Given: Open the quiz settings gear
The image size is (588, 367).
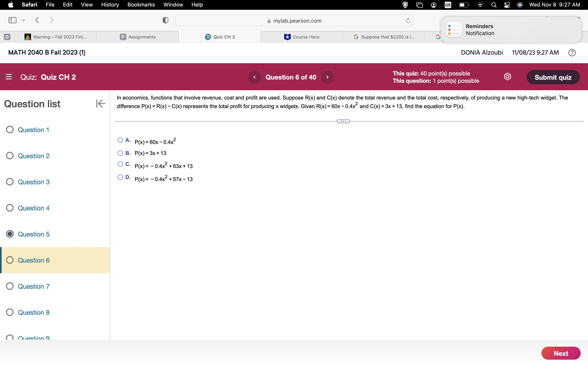Looking at the screenshot, I should [x=508, y=76].
